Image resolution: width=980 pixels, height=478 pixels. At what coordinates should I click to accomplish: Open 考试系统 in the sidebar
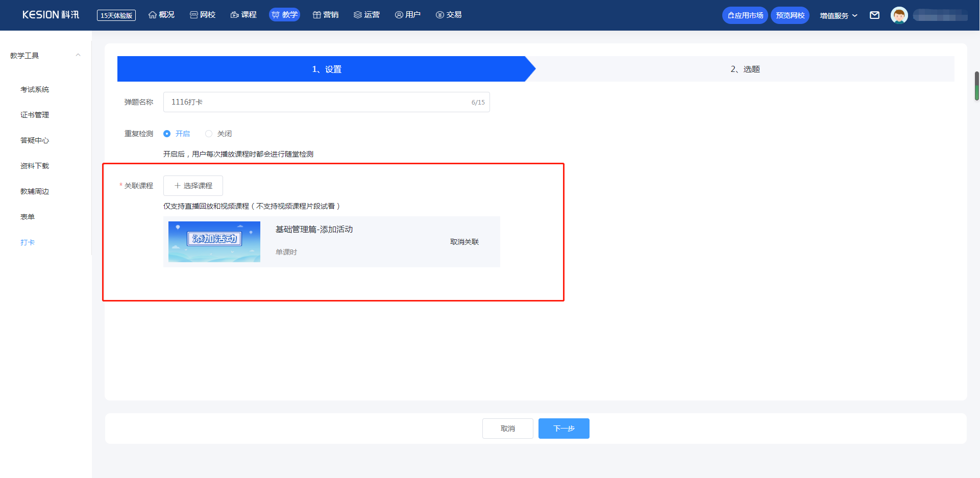click(35, 89)
